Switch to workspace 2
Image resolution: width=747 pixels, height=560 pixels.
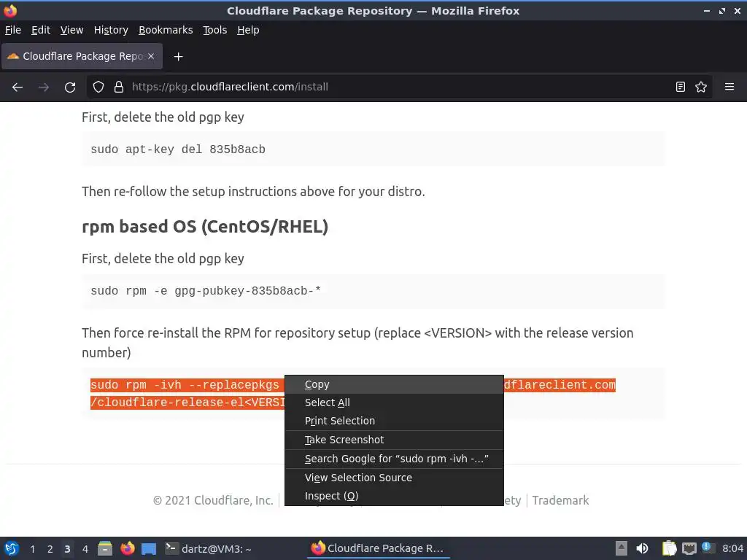[x=50, y=549]
